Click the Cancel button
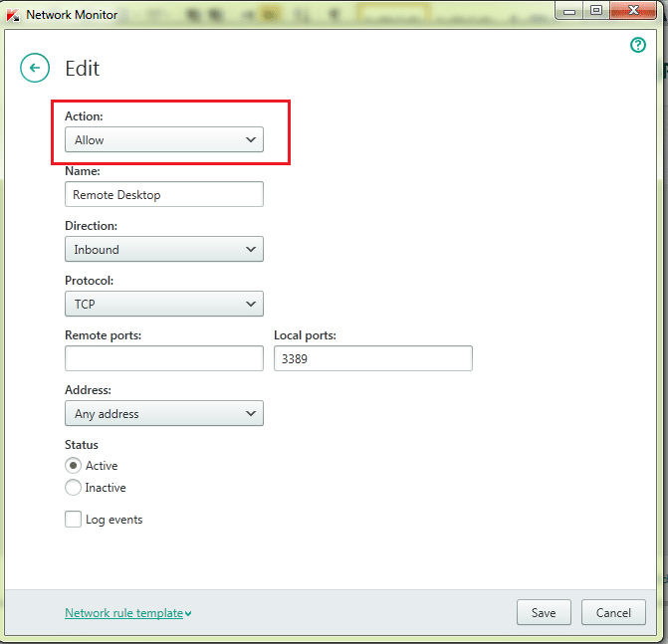Image resolution: width=668 pixels, height=644 pixels. click(613, 612)
